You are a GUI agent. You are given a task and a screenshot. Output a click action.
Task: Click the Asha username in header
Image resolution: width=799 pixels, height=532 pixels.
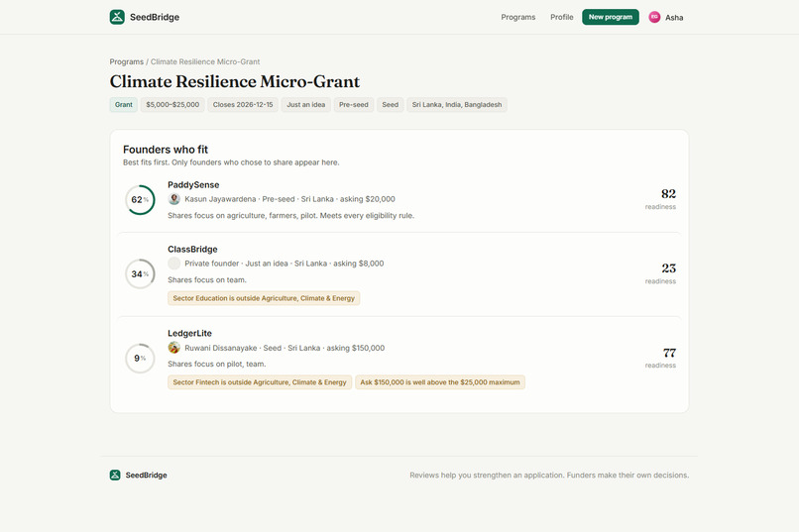pyautogui.click(x=674, y=17)
